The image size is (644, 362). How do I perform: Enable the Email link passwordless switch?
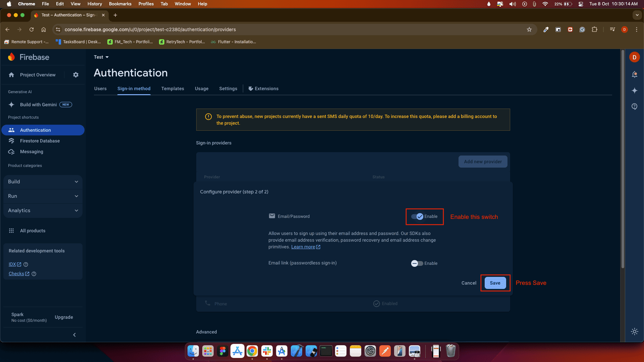pos(417,263)
